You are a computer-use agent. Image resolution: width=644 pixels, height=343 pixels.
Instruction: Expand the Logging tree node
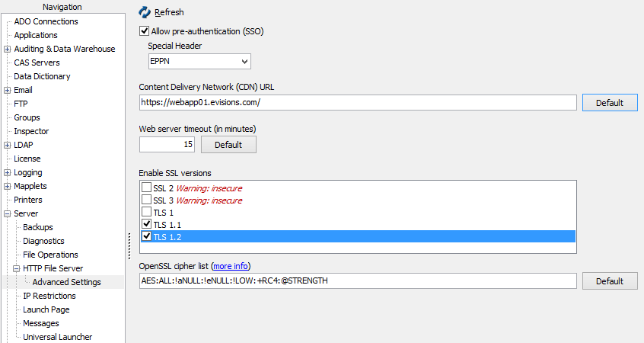tap(8, 172)
